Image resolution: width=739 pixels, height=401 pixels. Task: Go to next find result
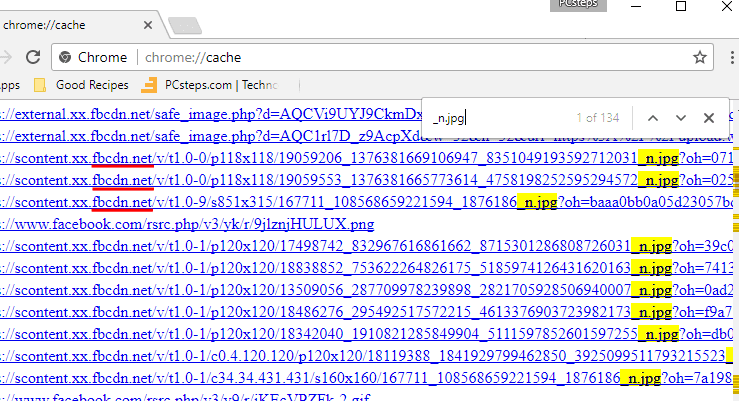pos(681,118)
